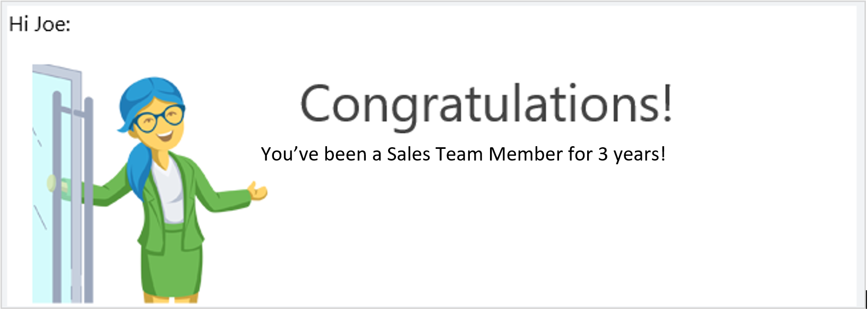This screenshot has height=311, width=868.
Task: Select the woman-at-door illustration
Action: pyautogui.click(x=150, y=184)
